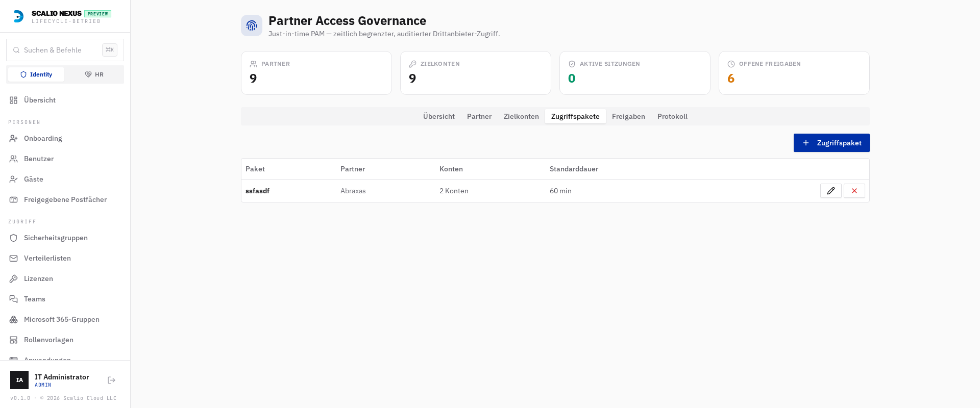Click the Benutzer users icon
The height and width of the screenshot is (408, 980).
pos(14,159)
